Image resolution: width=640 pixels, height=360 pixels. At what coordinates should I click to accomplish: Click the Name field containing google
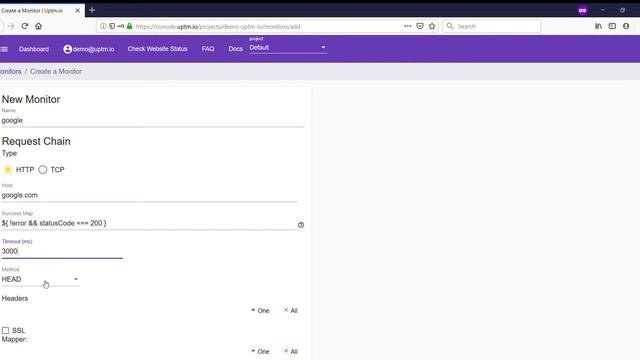click(153, 120)
